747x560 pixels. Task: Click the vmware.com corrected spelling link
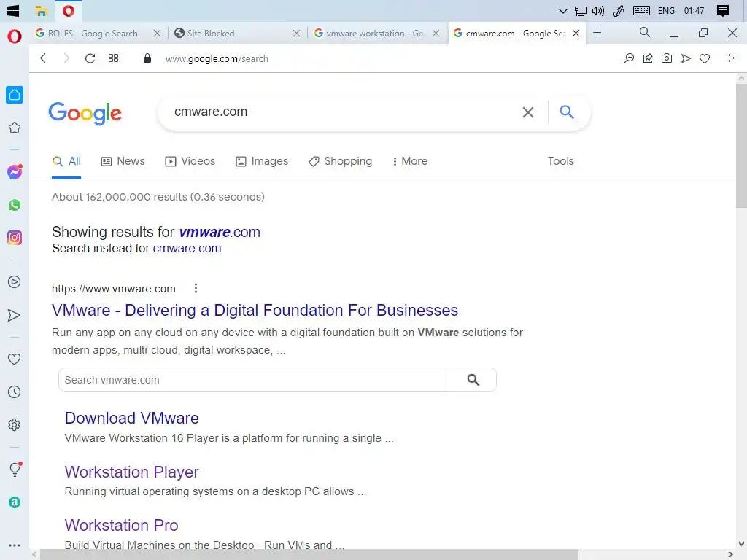pyautogui.click(x=220, y=232)
